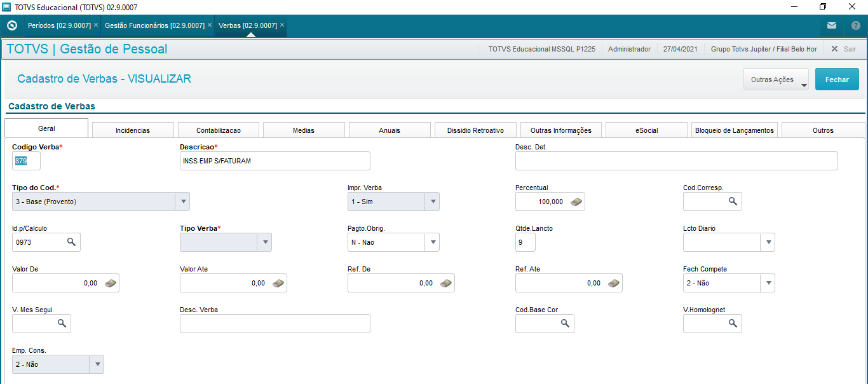Expand the Fech Compete dropdown

(x=768, y=283)
